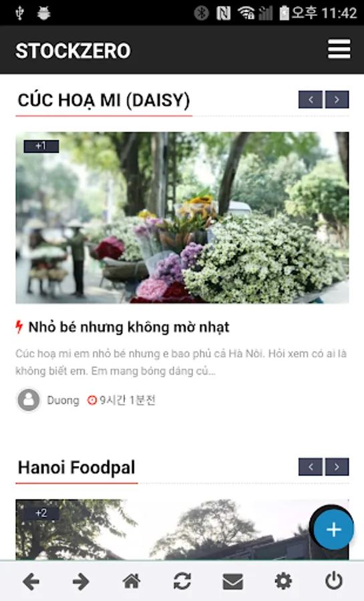
Task: Tap the forward arrow in bottom bar
Action: click(81, 582)
